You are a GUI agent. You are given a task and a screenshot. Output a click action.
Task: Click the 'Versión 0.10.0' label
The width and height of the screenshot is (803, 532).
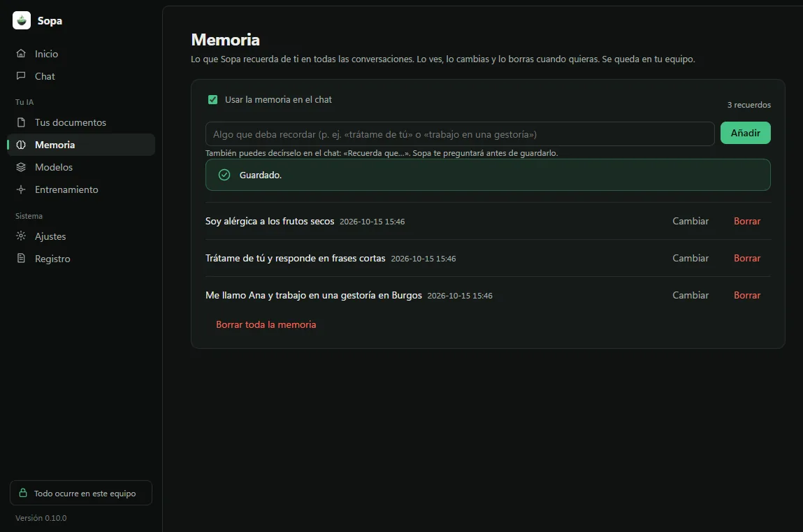pyautogui.click(x=41, y=518)
